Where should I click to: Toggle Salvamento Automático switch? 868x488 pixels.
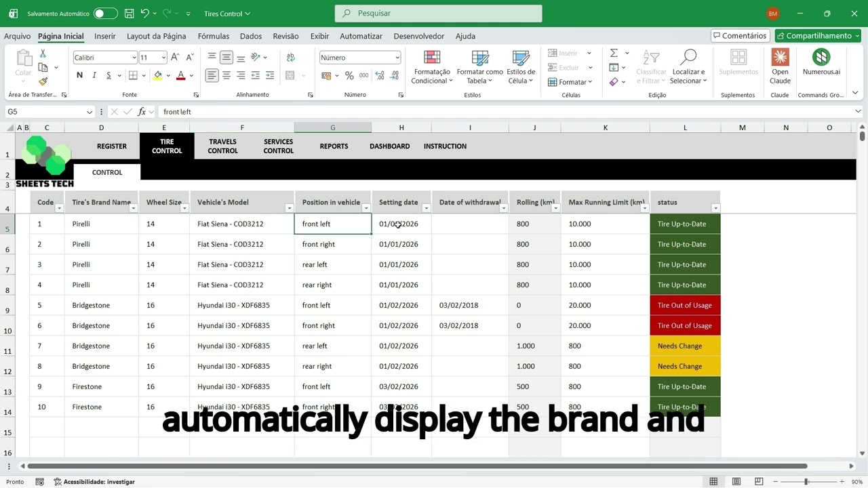pos(105,14)
